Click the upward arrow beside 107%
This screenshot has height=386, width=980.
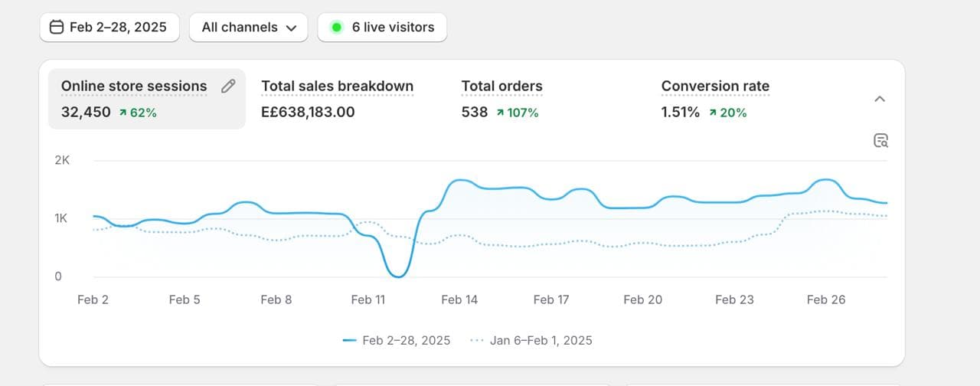coord(500,113)
